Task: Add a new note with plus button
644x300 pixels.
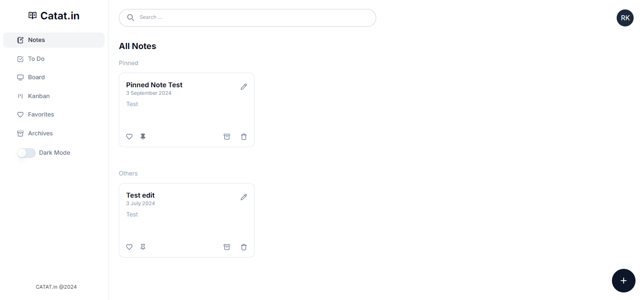Action: pyautogui.click(x=624, y=281)
